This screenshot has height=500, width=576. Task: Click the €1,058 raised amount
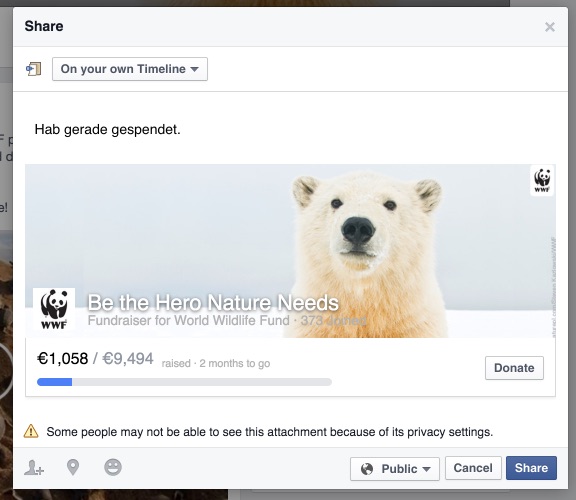tap(63, 359)
